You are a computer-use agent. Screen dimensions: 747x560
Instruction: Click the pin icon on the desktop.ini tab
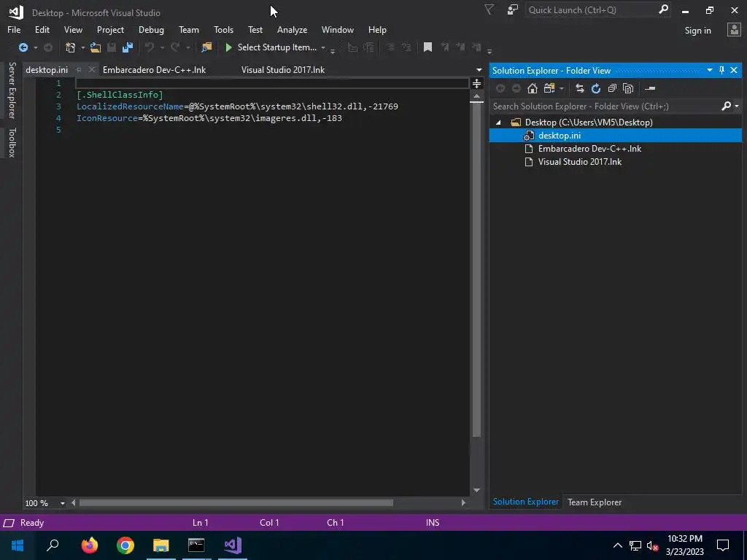click(x=79, y=70)
